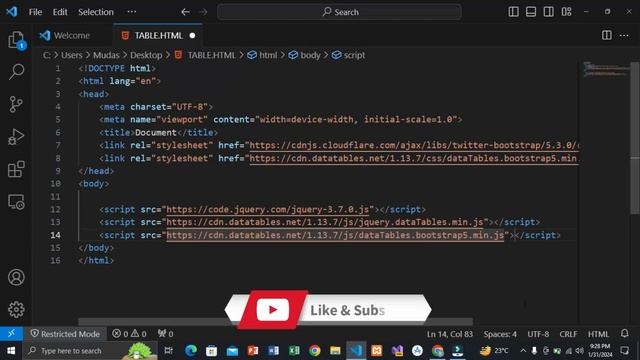This screenshot has width=640, height=360.
Task: Open the jquery-3.7.0.js link on line 12
Action: tap(268, 209)
